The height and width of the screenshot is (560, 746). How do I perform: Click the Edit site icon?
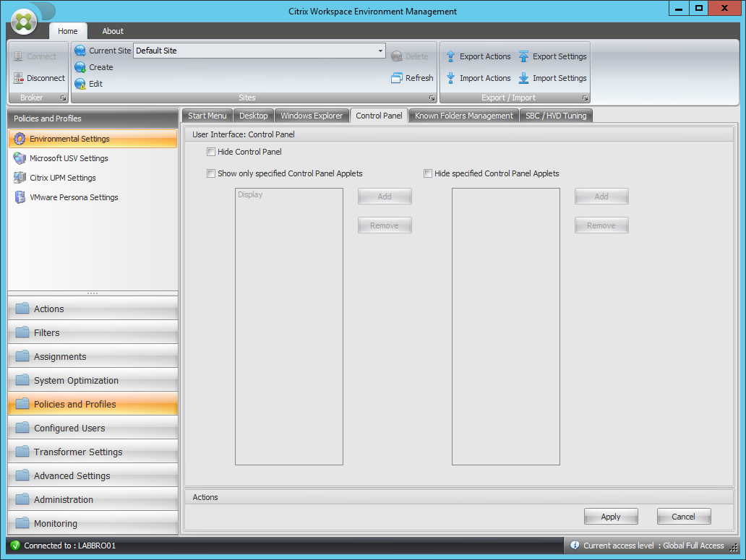(80, 84)
